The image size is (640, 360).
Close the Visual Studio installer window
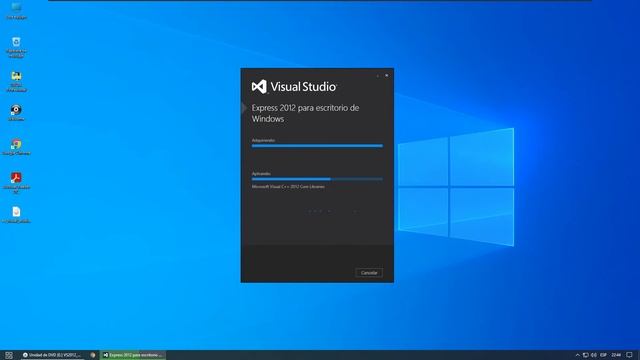click(387, 76)
